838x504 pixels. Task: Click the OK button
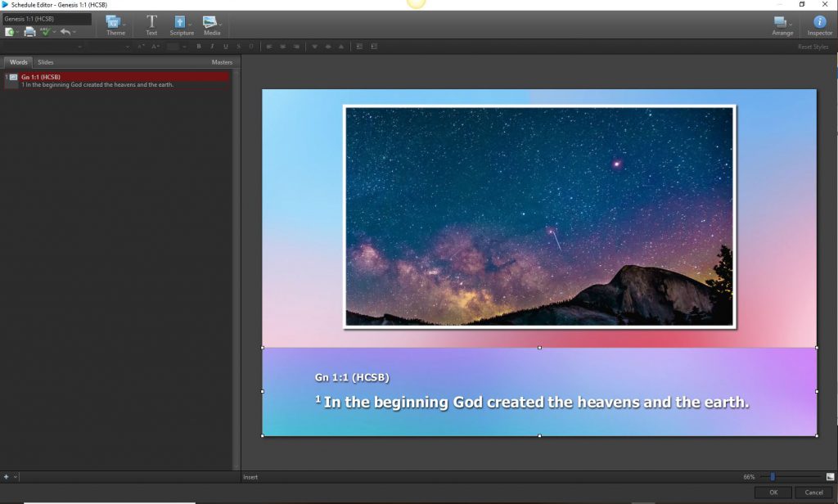(x=773, y=493)
